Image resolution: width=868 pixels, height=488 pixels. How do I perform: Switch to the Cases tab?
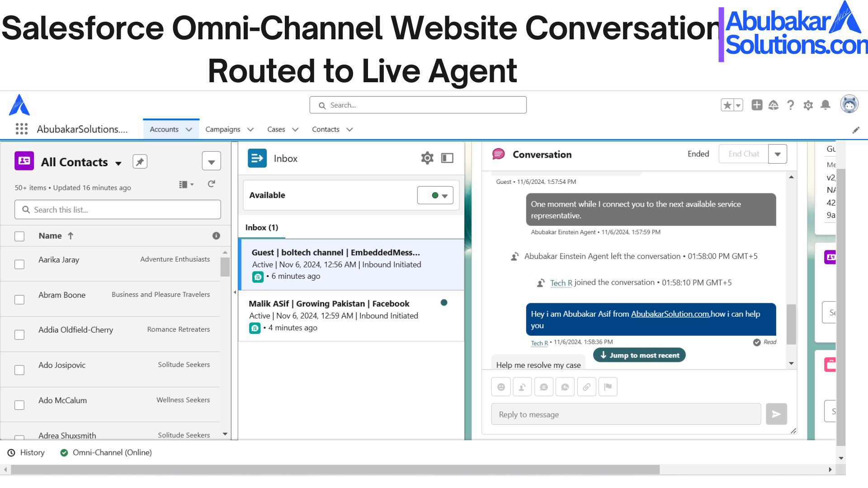[276, 130]
